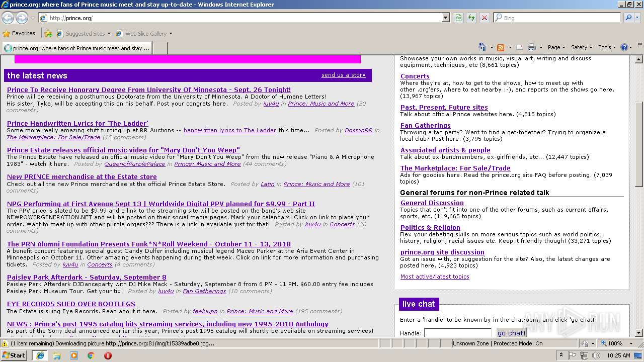Open Suggested Sites favorites item
Screen dimensions: 644x362
click(x=83, y=34)
